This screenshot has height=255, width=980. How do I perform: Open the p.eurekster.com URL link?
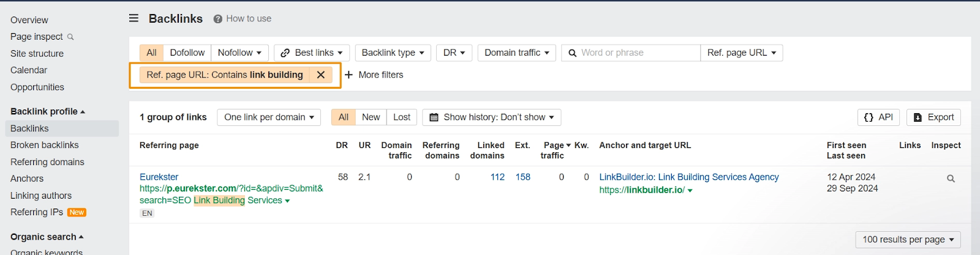232,194
